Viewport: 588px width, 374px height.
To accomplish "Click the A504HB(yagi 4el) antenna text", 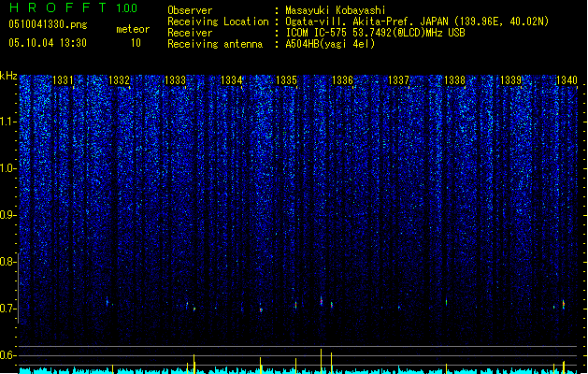I will (x=330, y=44).
